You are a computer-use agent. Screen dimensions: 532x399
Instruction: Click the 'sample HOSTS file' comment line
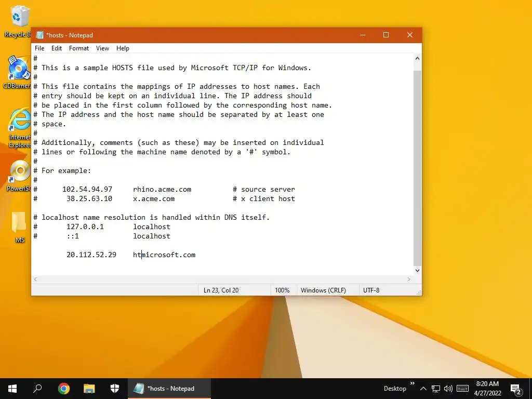[x=172, y=68]
